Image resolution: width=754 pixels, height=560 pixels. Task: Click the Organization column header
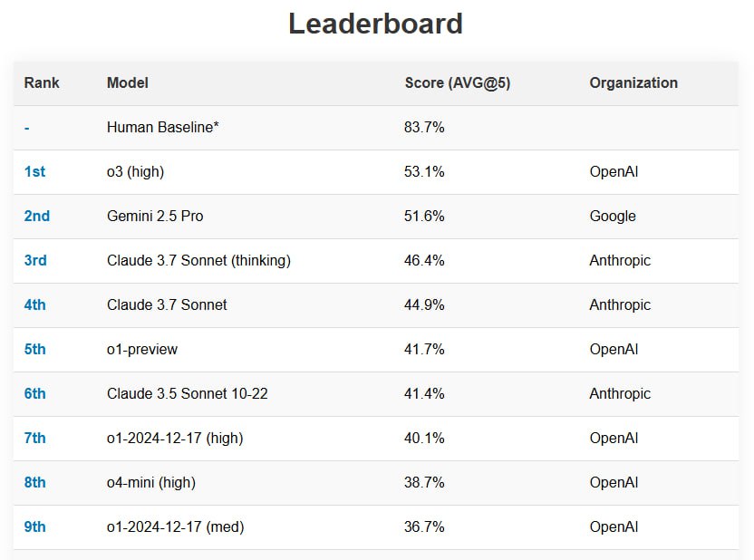coord(633,82)
